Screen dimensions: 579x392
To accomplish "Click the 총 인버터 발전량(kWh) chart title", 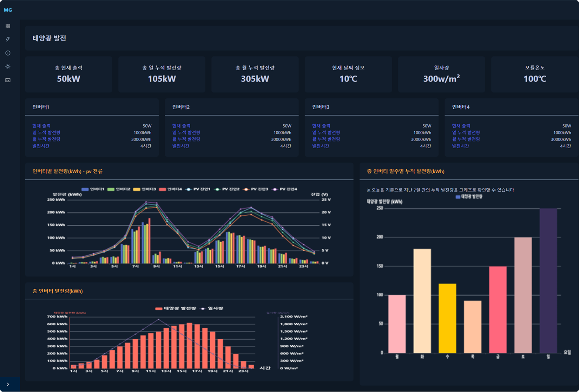I will click(x=58, y=291).
